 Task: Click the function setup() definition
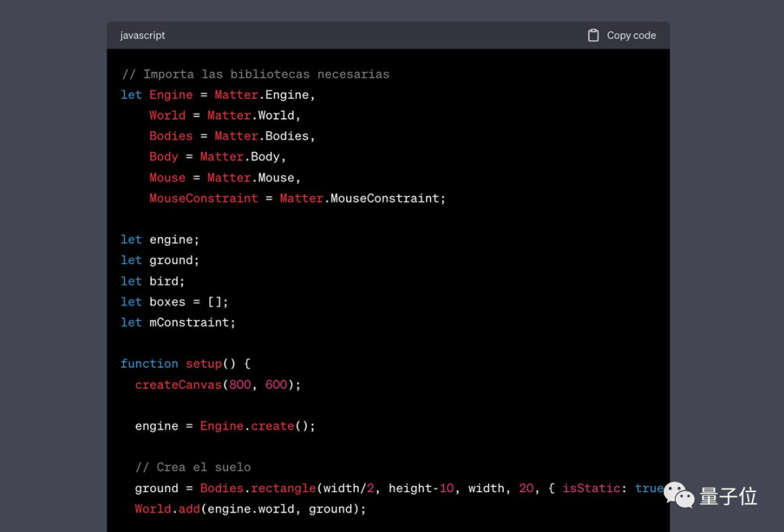(185, 364)
